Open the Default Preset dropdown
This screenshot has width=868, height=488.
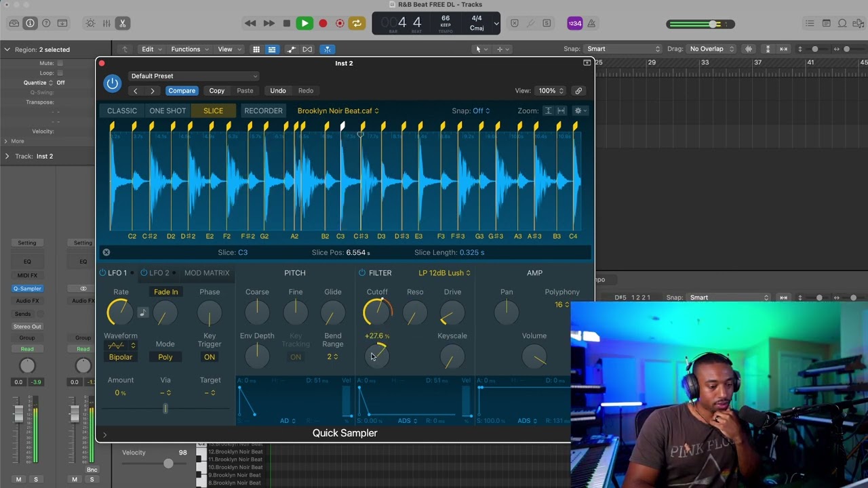tap(193, 76)
